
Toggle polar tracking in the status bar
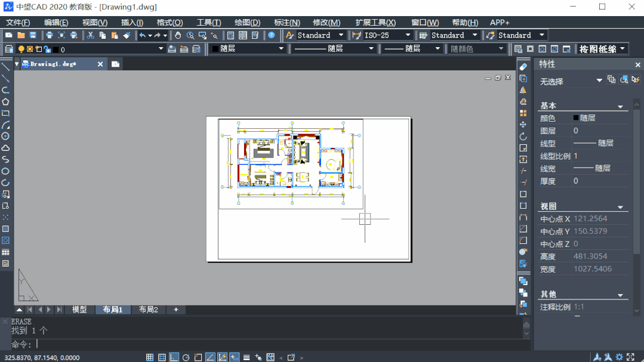point(186,357)
